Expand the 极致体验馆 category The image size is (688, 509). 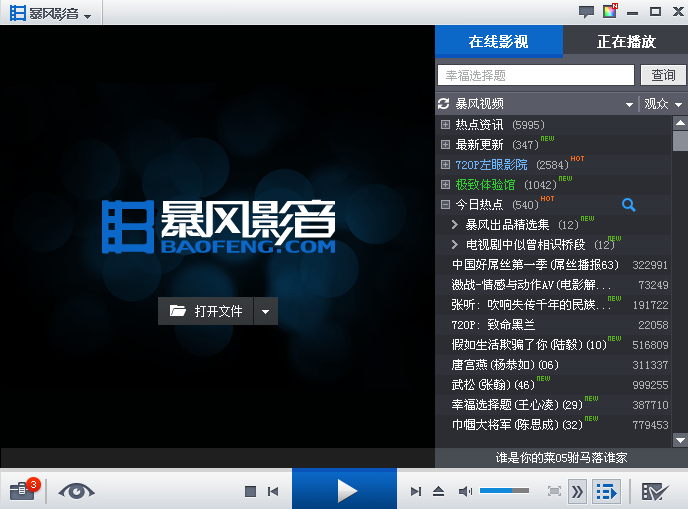point(445,184)
